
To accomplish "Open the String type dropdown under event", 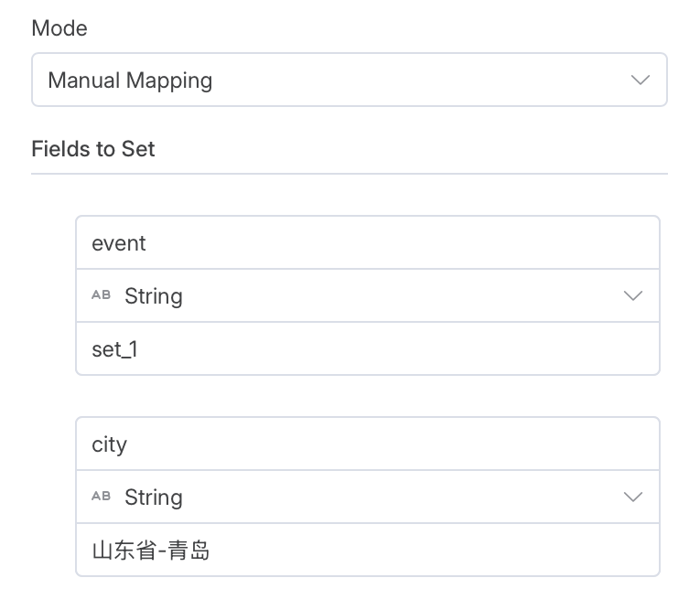I will pos(368,295).
